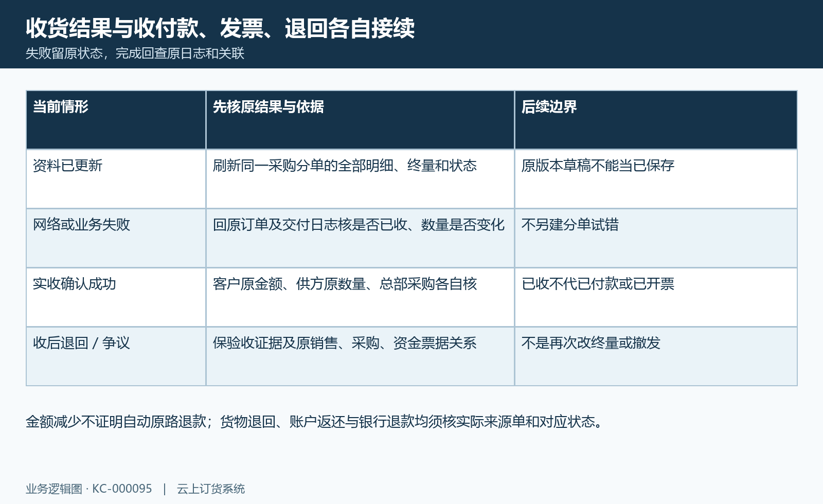Image resolution: width=823 pixels, height=504 pixels.
Task: Select the 后续边界 column header
Action: click(656, 120)
